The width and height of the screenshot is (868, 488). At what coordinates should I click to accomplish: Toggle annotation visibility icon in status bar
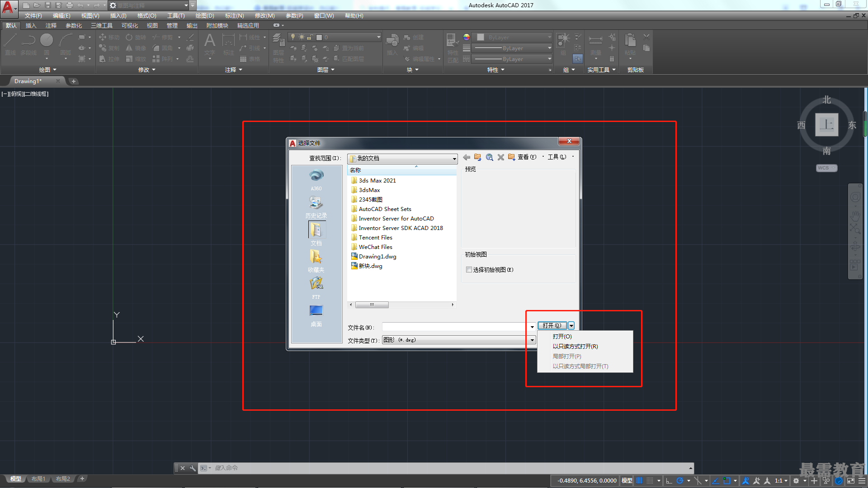point(746,481)
